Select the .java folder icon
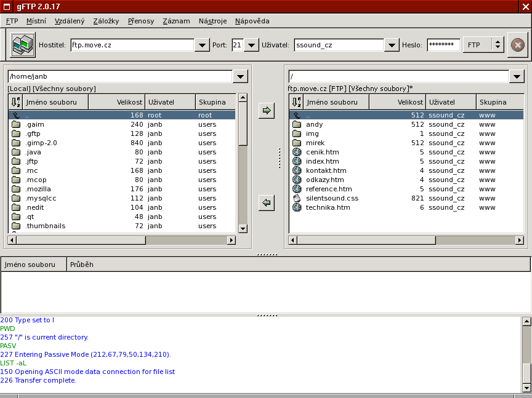The image size is (532, 398). click(16, 152)
